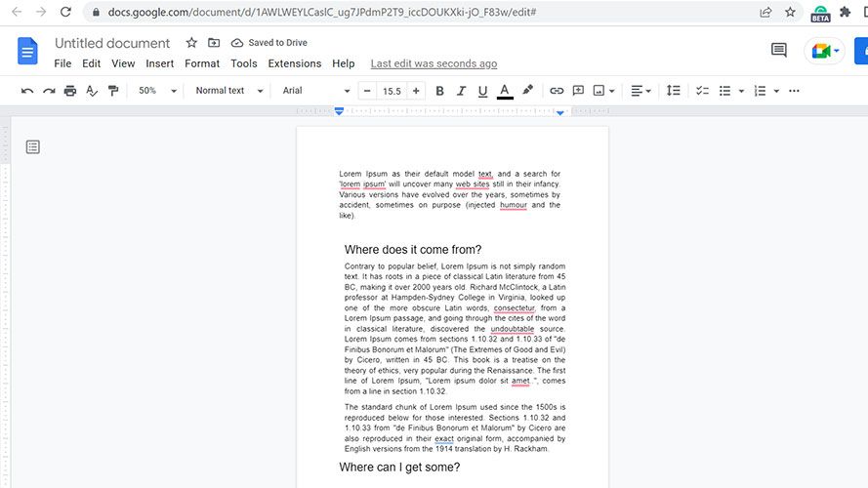This screenshot has width=868, height=488.
Task: Click the browser Forward arrow
Action: pyautogui.click(x=41, y=12)
